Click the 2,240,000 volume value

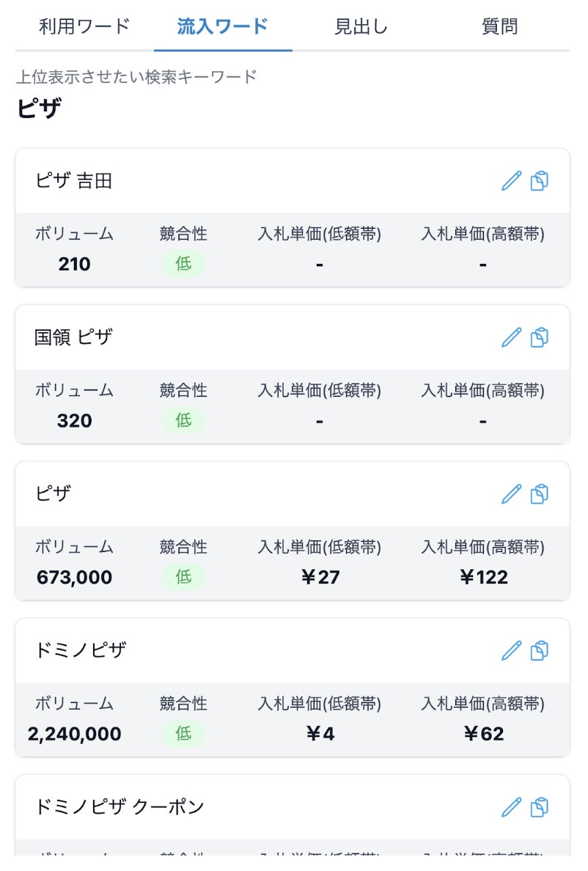coord(75,734)
